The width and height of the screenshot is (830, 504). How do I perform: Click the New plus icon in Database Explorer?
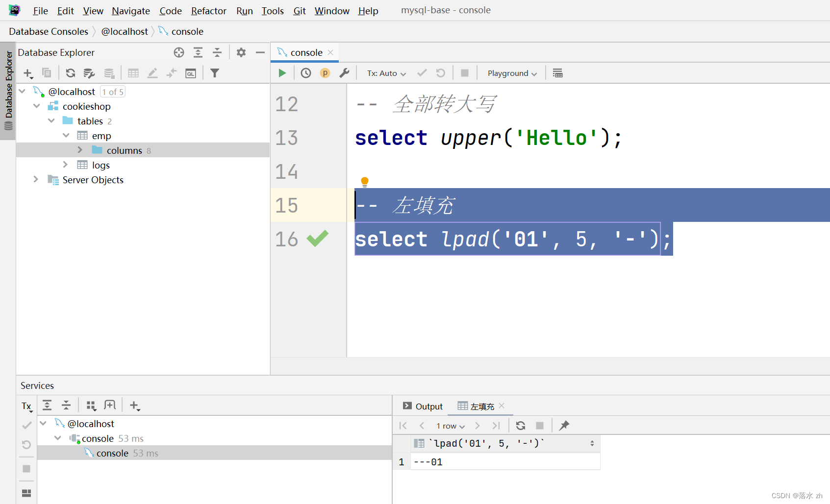(x=28, y=73)
